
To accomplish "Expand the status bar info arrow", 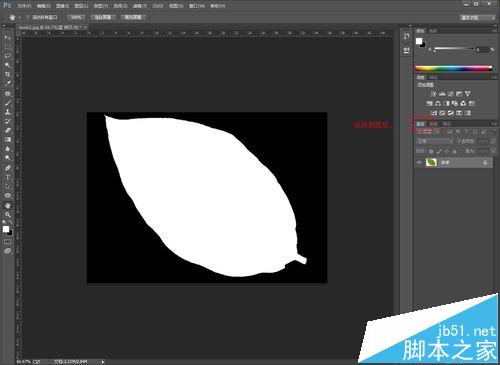I will [x=103, y=362].
